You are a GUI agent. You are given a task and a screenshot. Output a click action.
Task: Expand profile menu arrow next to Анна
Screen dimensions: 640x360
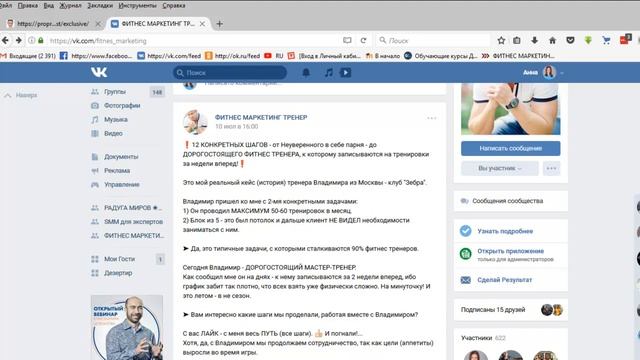pyautogui.click(x=562, y=73)
